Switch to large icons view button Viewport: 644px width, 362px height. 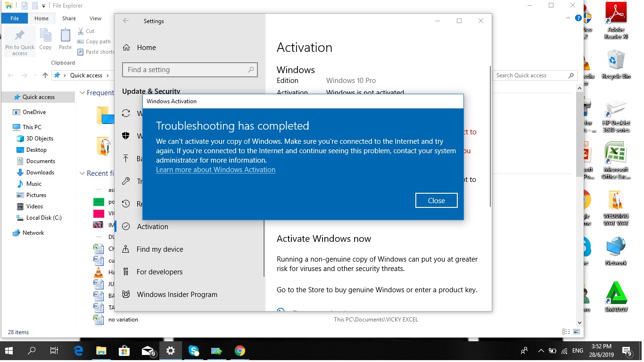click(x=576, y=332)
